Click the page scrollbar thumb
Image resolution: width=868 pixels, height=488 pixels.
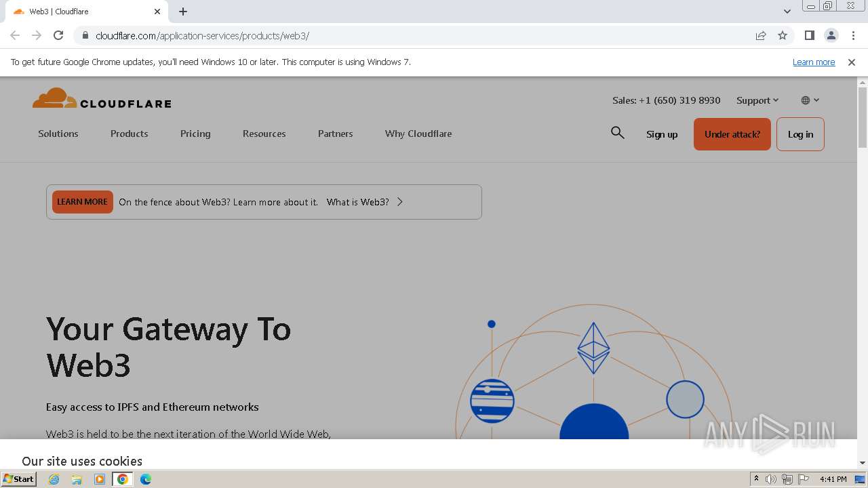[x=863, y=117]
